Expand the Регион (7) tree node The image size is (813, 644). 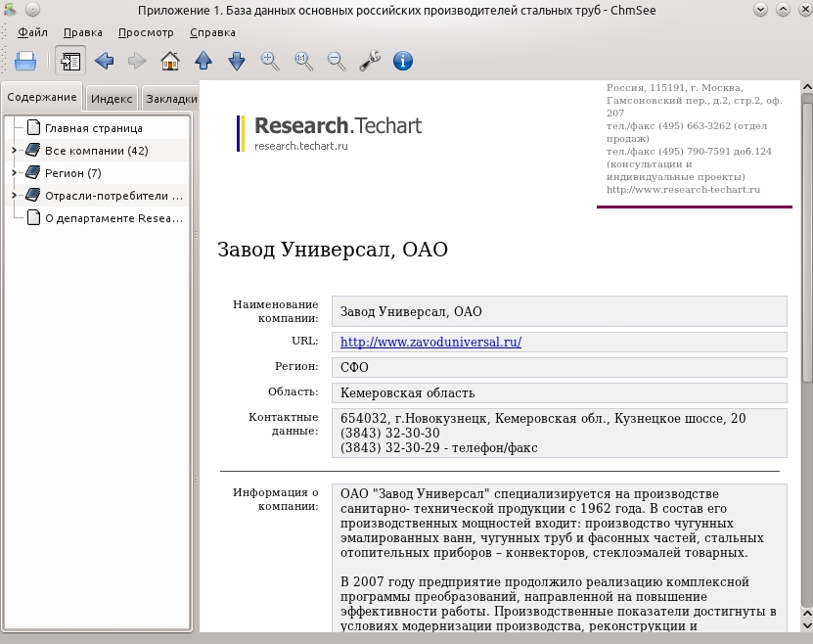tap(14, 172)
